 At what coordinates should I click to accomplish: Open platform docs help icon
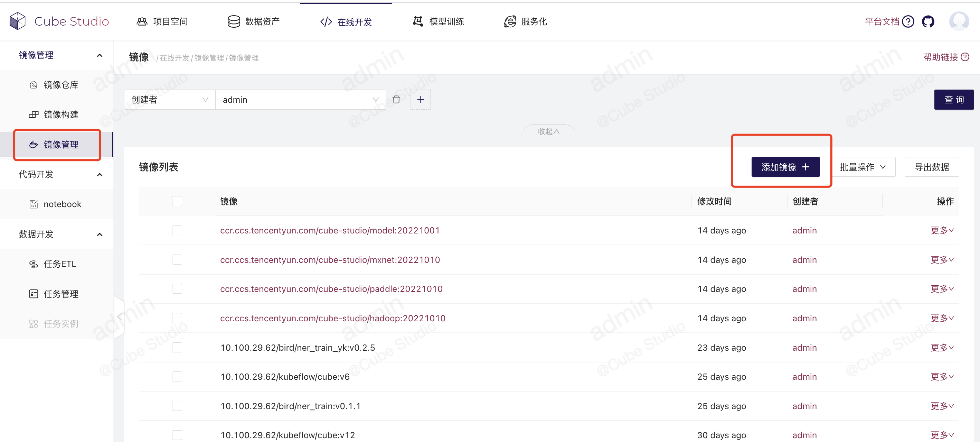click(x=908, y=21)
